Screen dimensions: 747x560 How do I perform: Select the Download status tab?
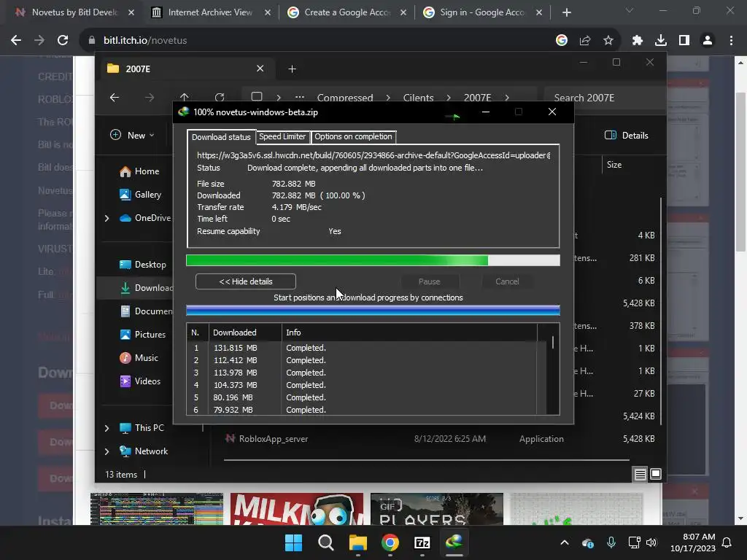pos(221,137)
